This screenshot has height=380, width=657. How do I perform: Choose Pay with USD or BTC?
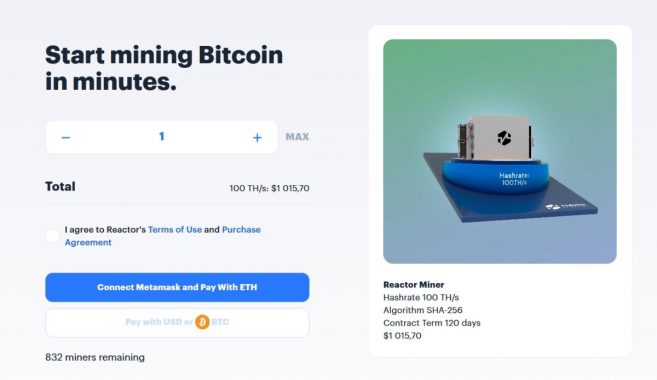point(177,323)
